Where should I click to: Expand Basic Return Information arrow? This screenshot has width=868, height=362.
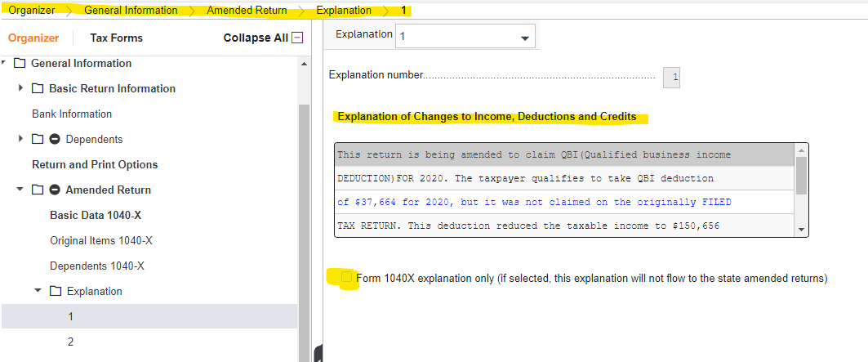[21, 88]
